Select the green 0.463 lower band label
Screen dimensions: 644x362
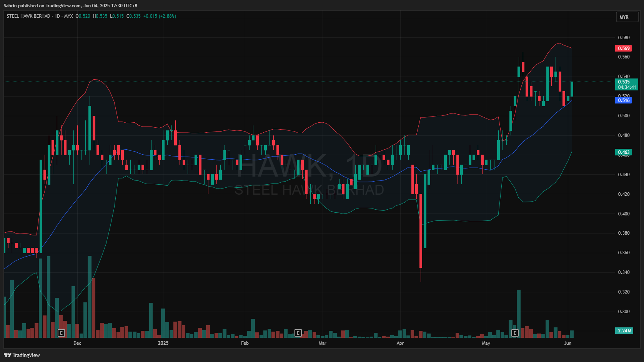(624, 152)
